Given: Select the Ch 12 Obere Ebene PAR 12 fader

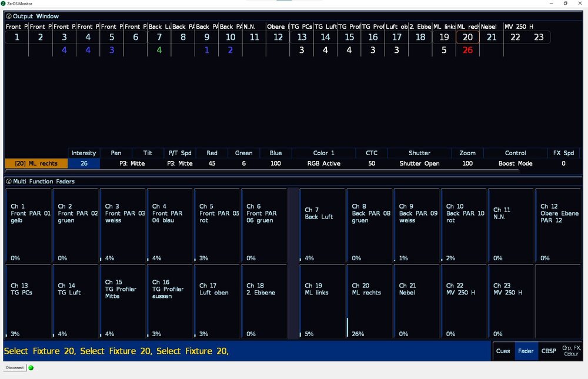Looking at the screenshot, I should click(x=559, y=226).
